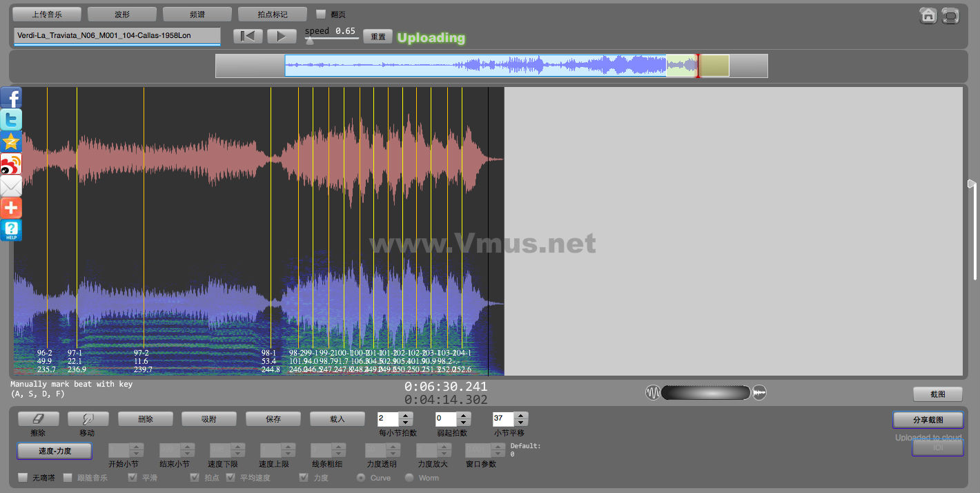This screenshot has width=980, height=493.
Task: Toggle the 翻页 page-flip checkbox
Action: pyautogui.click(x=321, y=14)
